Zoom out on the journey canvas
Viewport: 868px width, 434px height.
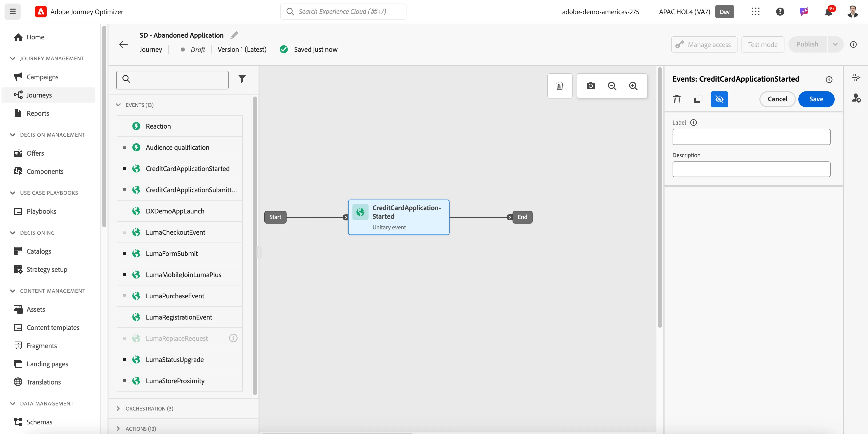(612, 86)
